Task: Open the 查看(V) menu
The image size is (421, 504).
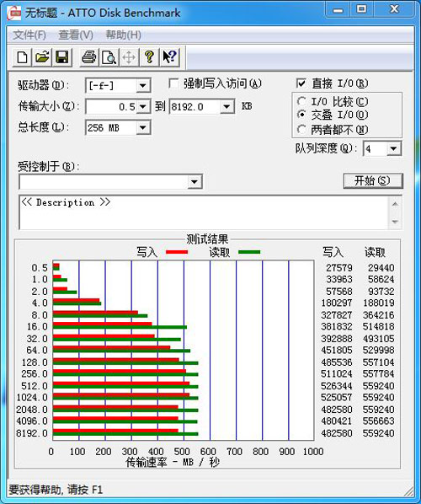Action: pyautogui.click(x=76, y=35)
